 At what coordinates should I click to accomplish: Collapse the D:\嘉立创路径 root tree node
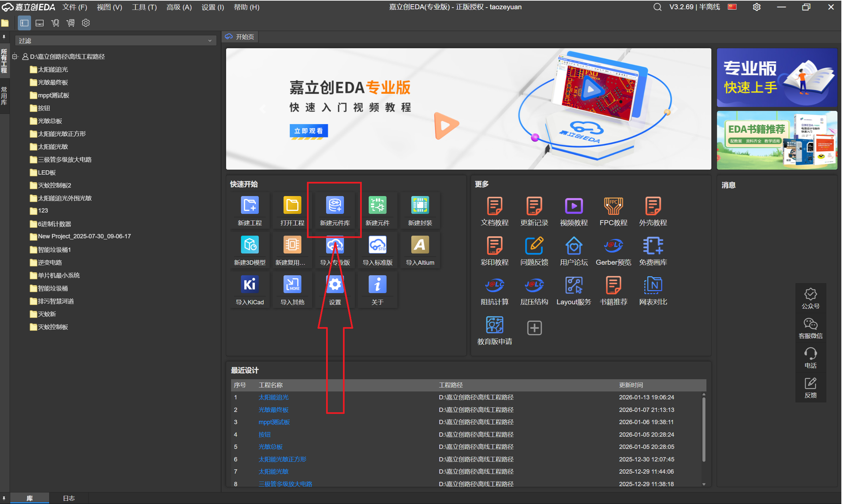tap(15, 57)
